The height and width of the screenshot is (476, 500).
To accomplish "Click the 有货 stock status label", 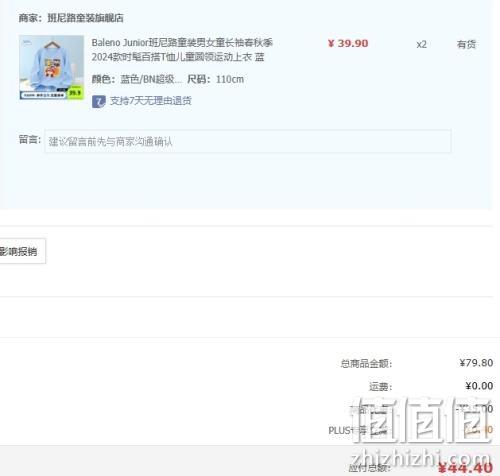I will (x=466, y=44).
